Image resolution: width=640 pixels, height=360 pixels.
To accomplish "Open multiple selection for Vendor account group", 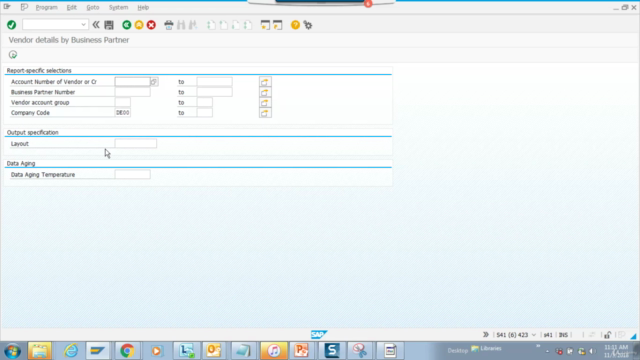I will click(265, 102).
